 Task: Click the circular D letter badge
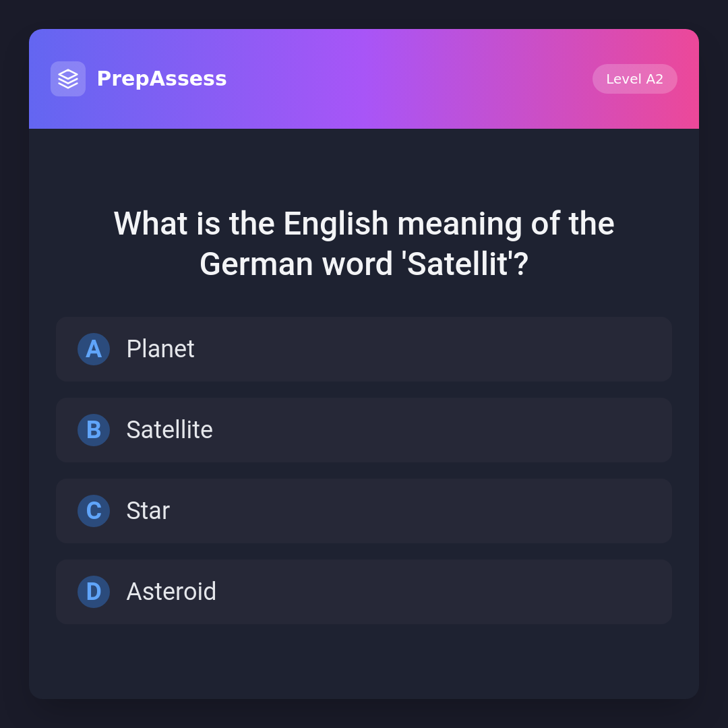click(94, 592)
